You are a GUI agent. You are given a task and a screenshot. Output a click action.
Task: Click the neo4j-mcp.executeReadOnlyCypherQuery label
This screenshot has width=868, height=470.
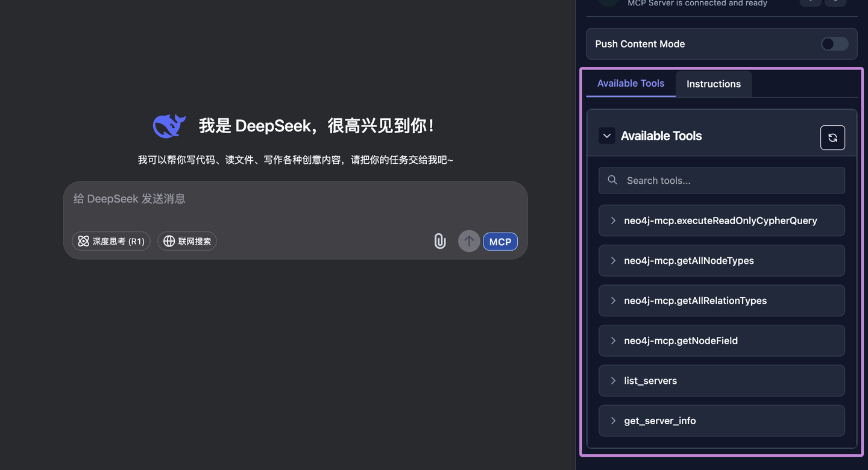click(720, 221)
